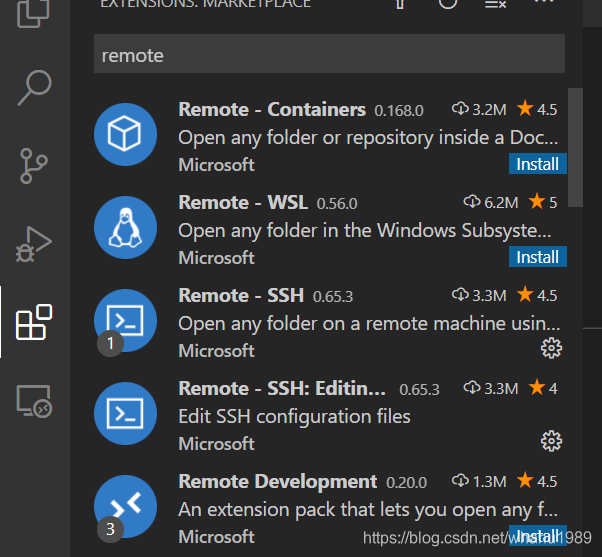
Task: Open the Run and Debug view
Action: 33,244
